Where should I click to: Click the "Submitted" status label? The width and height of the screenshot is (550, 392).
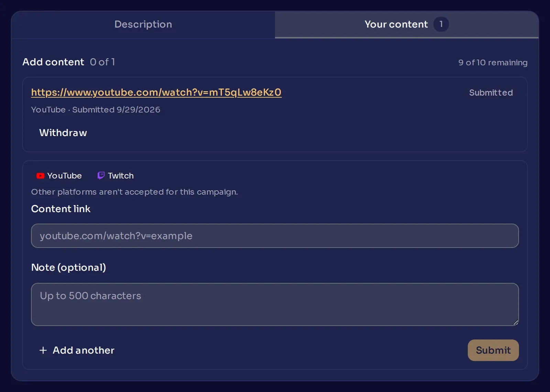tap(491, 93)
